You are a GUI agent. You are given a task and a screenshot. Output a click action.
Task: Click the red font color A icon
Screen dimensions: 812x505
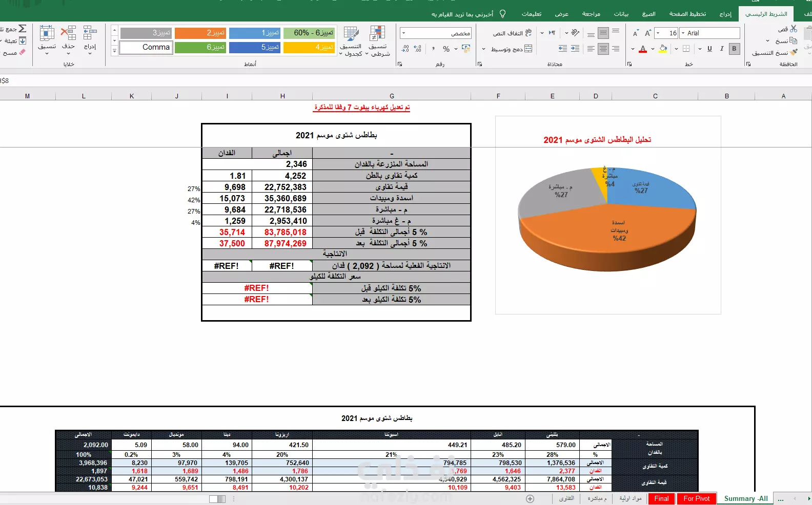[x=643, y=49]
